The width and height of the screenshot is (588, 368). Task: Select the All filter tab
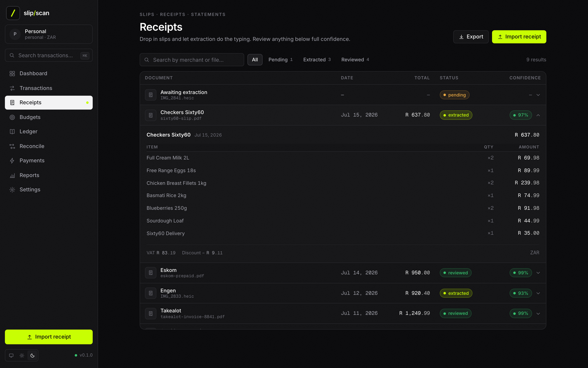coord(255,60)
